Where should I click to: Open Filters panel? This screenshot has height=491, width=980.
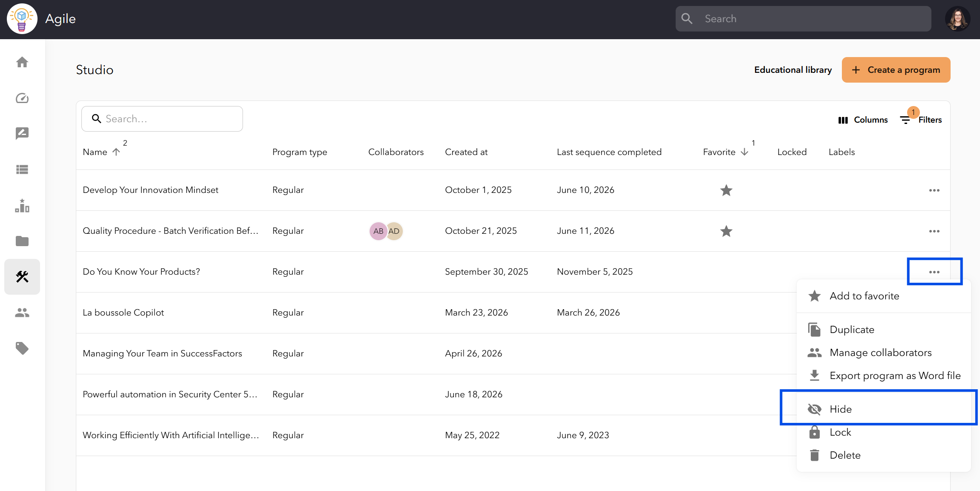click(922, 120)
